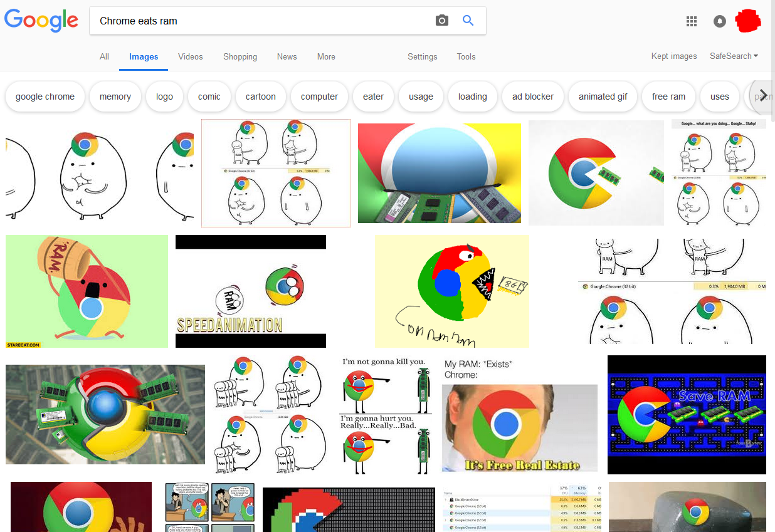The width and height of the screenshot is (775, 532).
Task: Select the 'logo' filter chip
Action: (x=165, y=96)
